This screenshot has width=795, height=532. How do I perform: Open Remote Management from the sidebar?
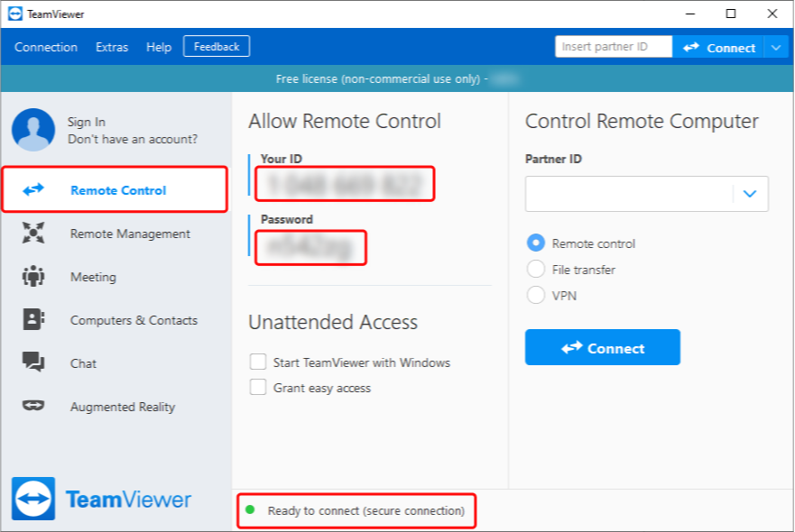[32, 233]
